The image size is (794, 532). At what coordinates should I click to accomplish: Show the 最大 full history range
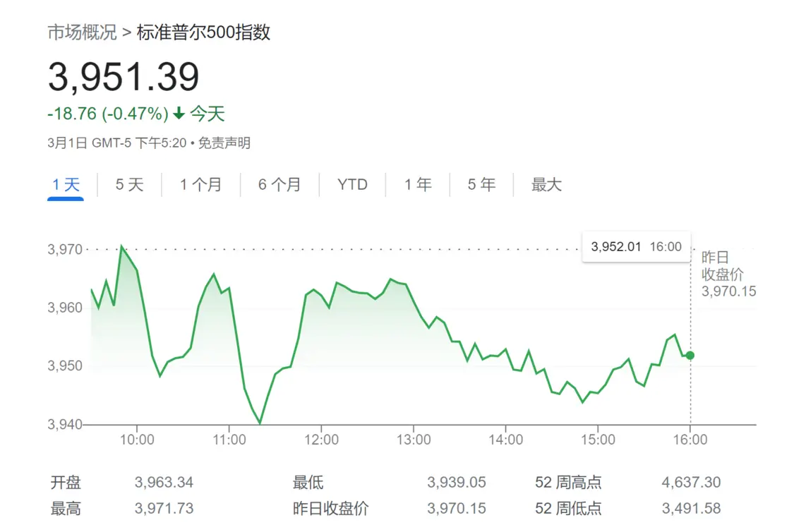tap(546, 185)
